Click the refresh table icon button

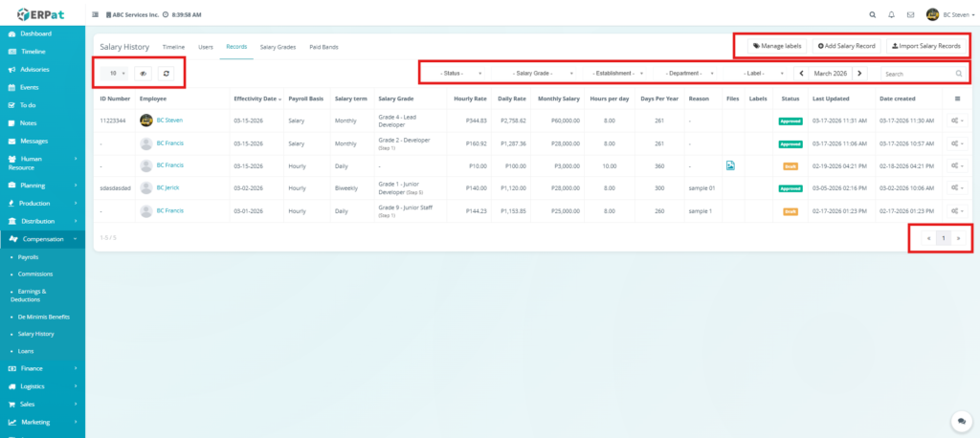click(x=167, y=73)
